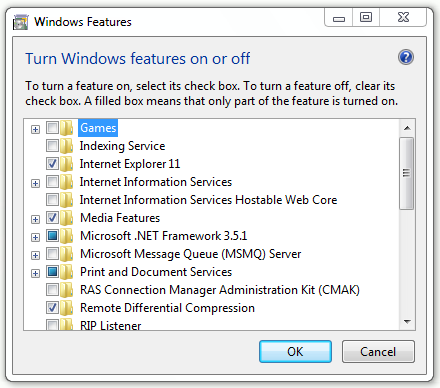Screen dimensions: 440x388
Task: Expand Microsoft Message Queue (MSMQ) Server node
Action: (35, 255)
